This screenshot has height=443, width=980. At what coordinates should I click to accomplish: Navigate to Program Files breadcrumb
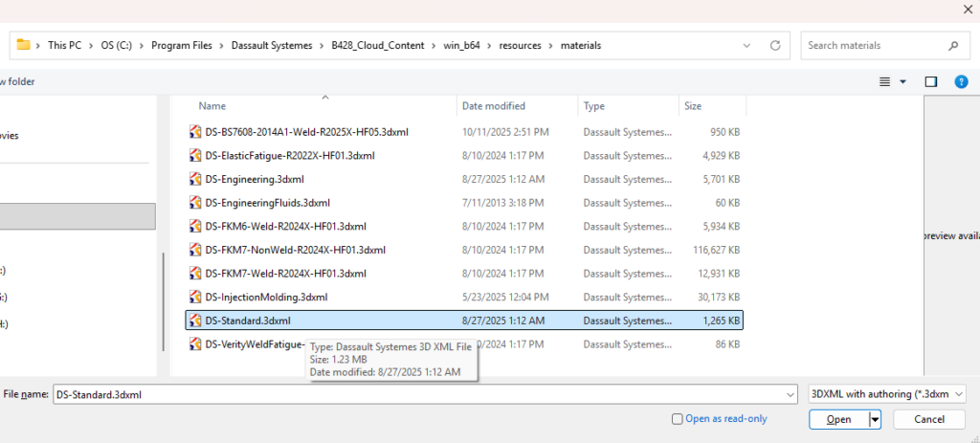(182, 46)
